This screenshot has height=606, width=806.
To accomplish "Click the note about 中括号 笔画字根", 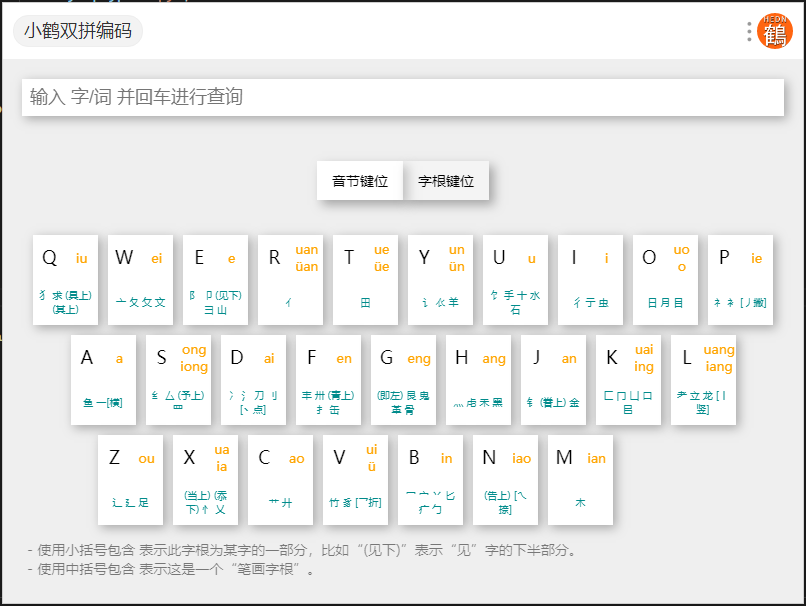I will [171, 569].
